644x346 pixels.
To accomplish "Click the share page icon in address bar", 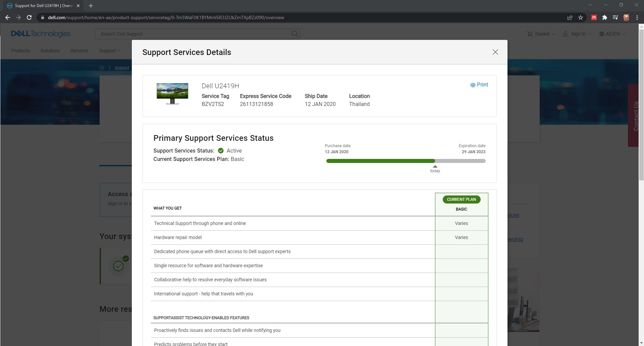I will (570, 17).
